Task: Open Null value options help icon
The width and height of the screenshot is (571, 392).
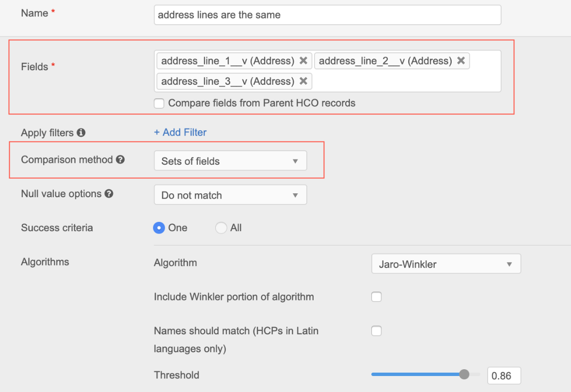Action: click(x=109, y=194)
